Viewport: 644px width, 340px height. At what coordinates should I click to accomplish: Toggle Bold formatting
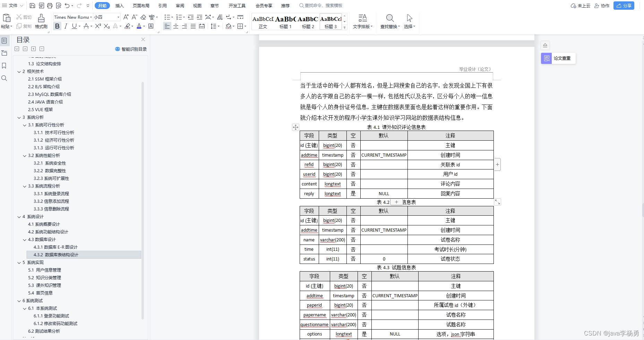pyautogui.click(x=57, y=26)
